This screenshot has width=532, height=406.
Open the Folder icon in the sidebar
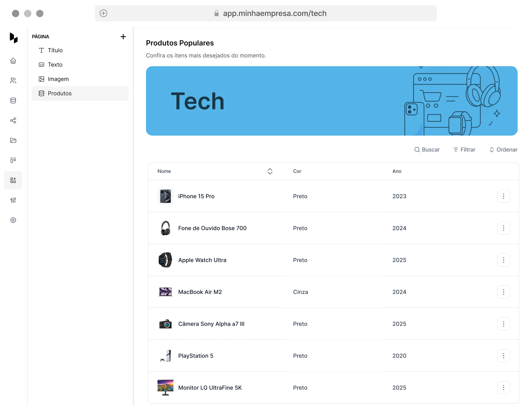13,140
